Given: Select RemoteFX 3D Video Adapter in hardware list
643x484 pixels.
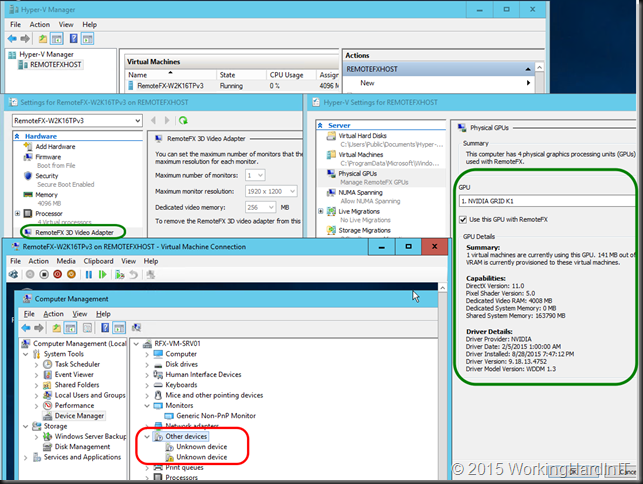Looking at the screenshot, I should pos(74,233).
